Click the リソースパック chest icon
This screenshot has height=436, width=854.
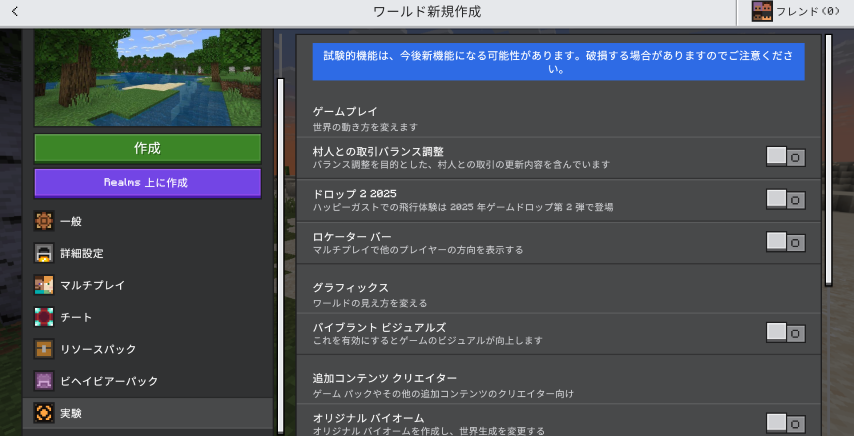(x=44, y=349)
